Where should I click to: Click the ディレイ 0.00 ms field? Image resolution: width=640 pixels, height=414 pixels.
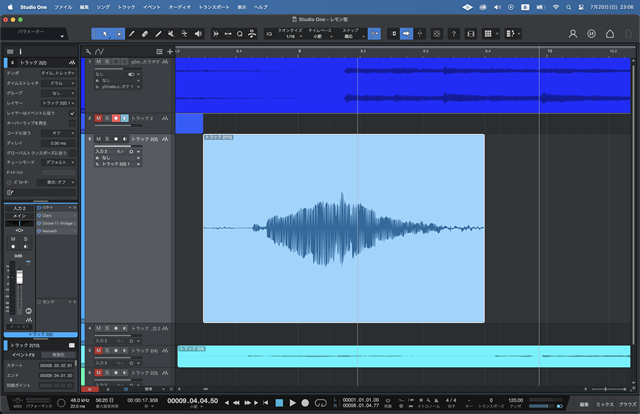[x=58, y=143]
